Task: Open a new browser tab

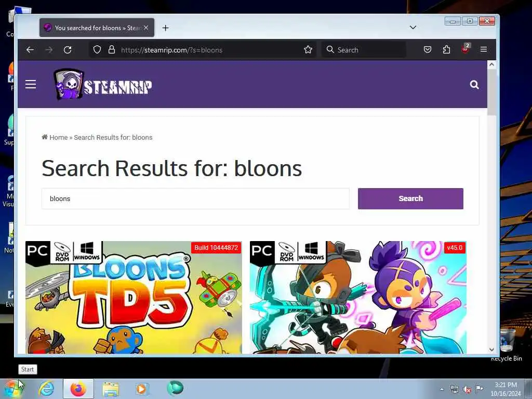Action: tap(166, 28)
